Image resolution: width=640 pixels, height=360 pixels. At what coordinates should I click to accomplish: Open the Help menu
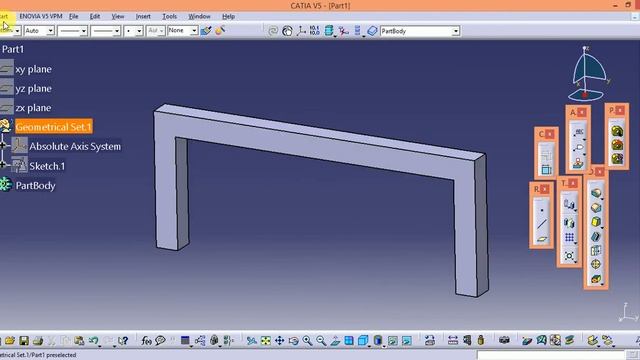(228, 16)
